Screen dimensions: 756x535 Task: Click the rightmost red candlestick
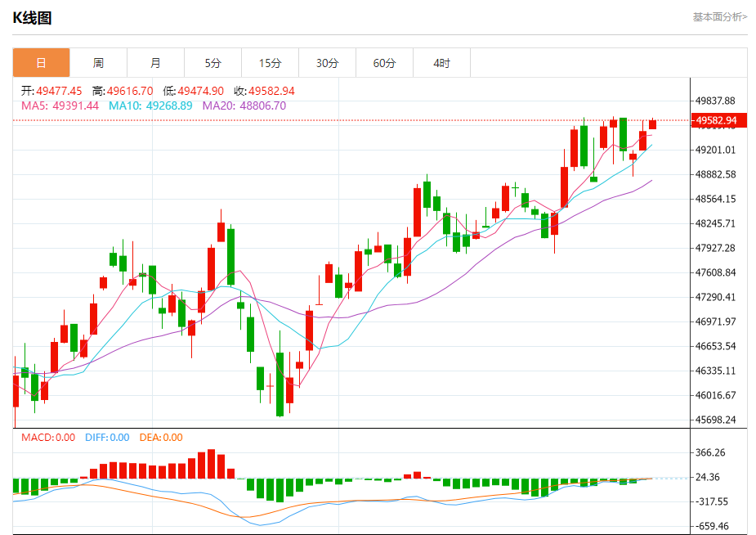click(653, 124)
